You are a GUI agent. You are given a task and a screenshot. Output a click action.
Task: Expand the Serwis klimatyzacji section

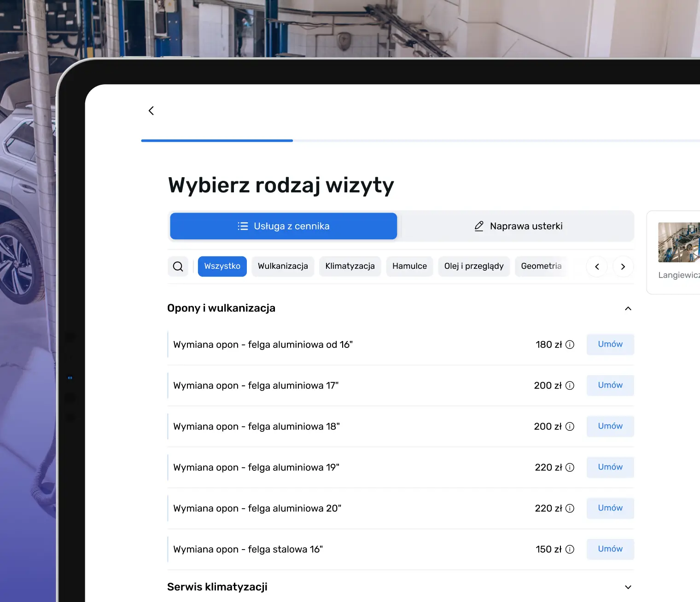pyautogui.click(x=628, y=587)
